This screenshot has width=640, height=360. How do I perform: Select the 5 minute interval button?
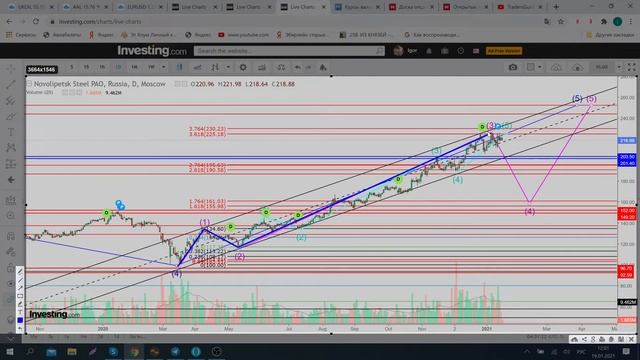[x=71, y=67]
